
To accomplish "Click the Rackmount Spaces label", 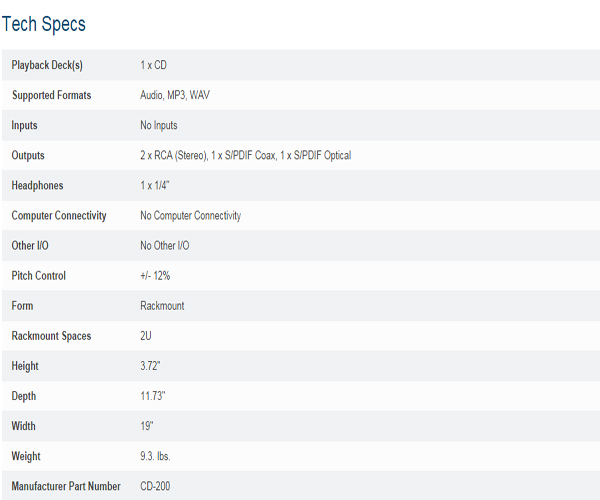I will [x=51, y=336].
